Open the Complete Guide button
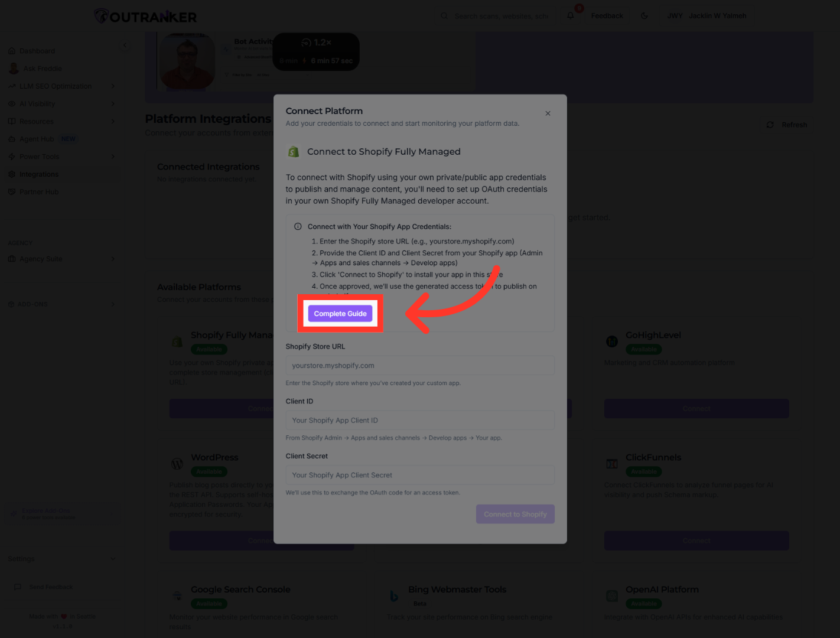840x638 pixels. click(x=340, y=314)
